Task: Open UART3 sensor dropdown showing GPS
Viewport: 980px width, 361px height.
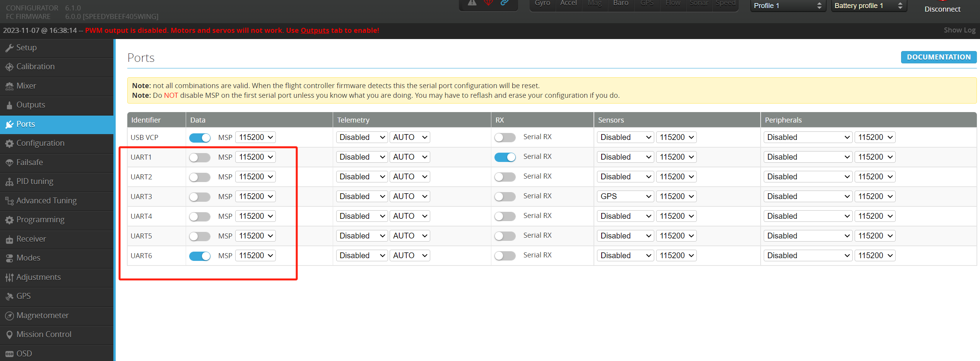Action: click(625, 196)
